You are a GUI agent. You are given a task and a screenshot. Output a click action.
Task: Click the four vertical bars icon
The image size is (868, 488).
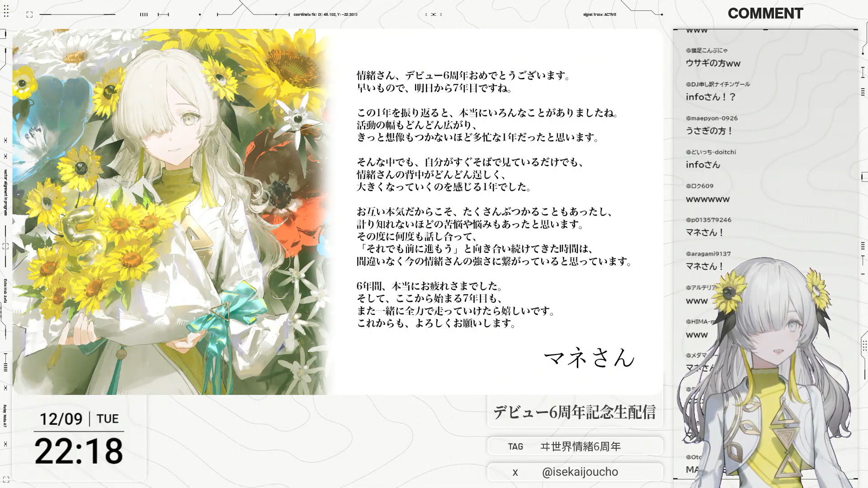[x=144, y=14]
